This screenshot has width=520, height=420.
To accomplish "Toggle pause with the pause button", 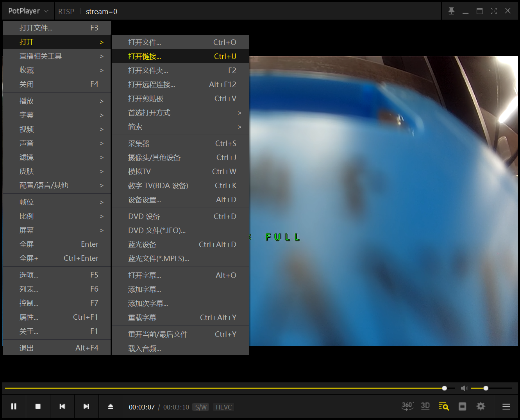I will pos(14,406).
